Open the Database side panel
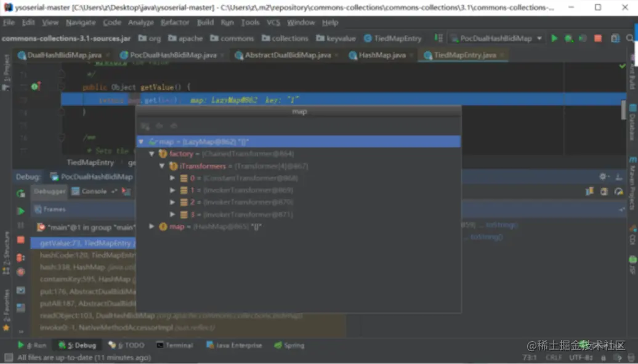Viewport: 638px width, 364px height. click(x=632, y=123)
